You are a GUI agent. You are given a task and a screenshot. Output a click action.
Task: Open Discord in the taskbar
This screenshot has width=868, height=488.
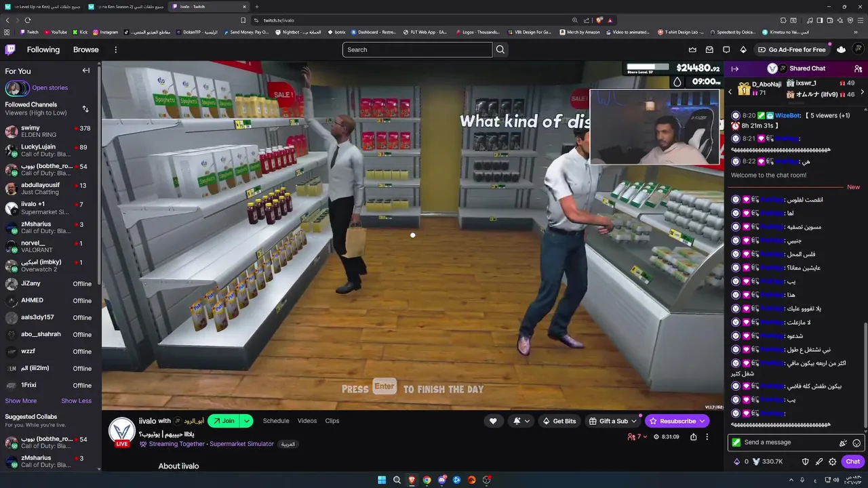pyautogui.click(x=441, y=480)
